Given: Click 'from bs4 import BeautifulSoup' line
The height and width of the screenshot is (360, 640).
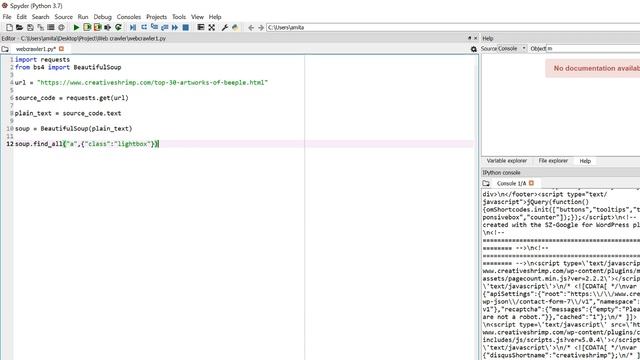Looking at the screenshot, I should (68, 67).
